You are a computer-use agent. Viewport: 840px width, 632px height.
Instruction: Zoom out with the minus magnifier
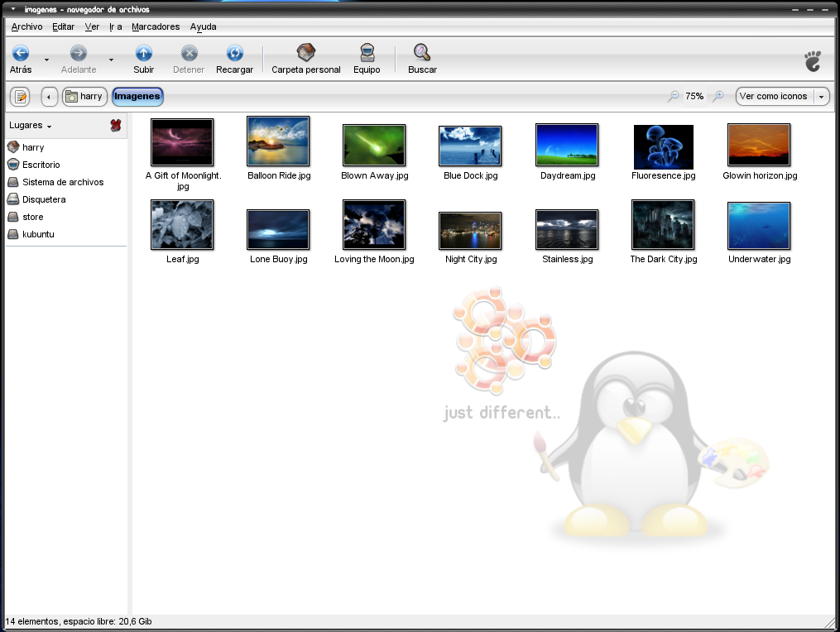tap(674, 96)
